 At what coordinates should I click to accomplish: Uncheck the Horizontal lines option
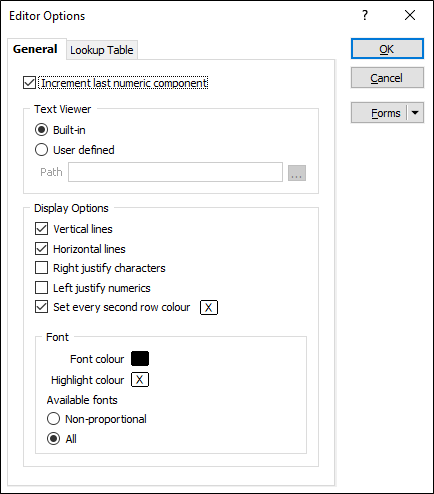click(x=41, y=249)
